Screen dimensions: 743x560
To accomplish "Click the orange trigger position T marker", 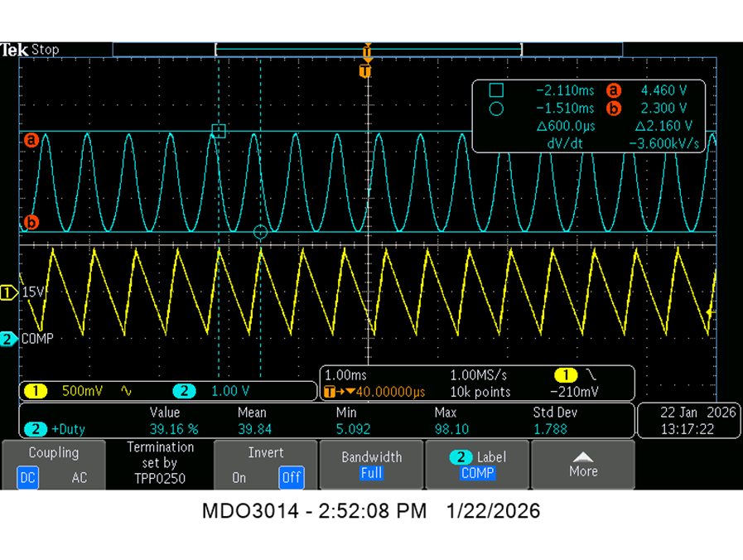I will coord(364,71).
